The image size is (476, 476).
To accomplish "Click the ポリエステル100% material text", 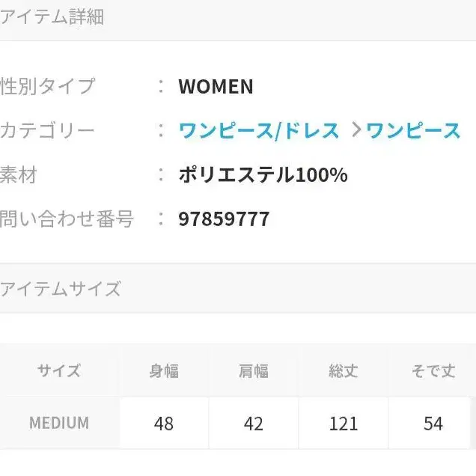I will point(263,175).
